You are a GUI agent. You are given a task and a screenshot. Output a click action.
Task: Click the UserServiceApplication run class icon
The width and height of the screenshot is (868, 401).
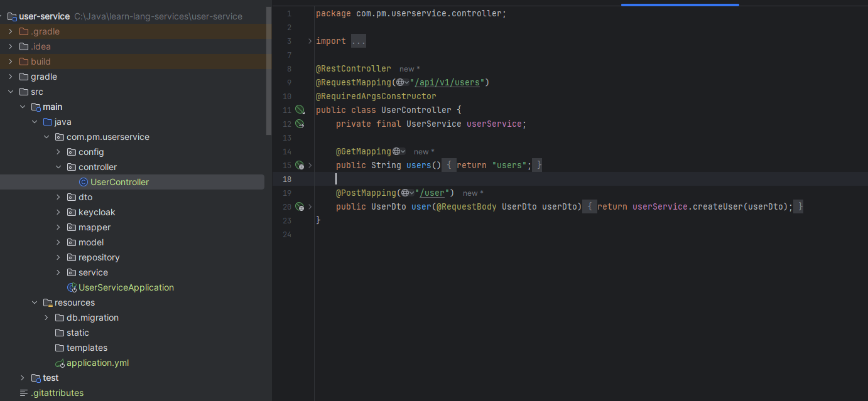pyautogui.click(x=72, y=287)
